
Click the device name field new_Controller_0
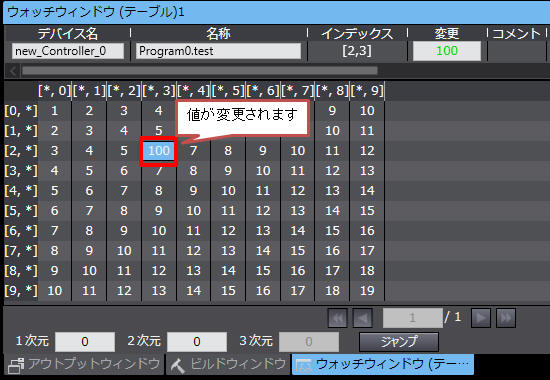68,51
